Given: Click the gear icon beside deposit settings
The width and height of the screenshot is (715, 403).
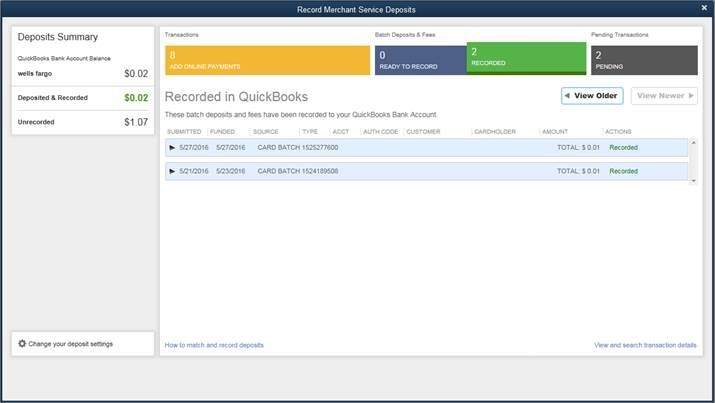Looking at the screenshot, I should [x=22, y=343].
